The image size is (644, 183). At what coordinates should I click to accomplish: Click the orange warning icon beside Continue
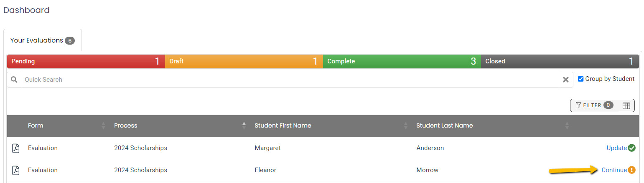631,170
